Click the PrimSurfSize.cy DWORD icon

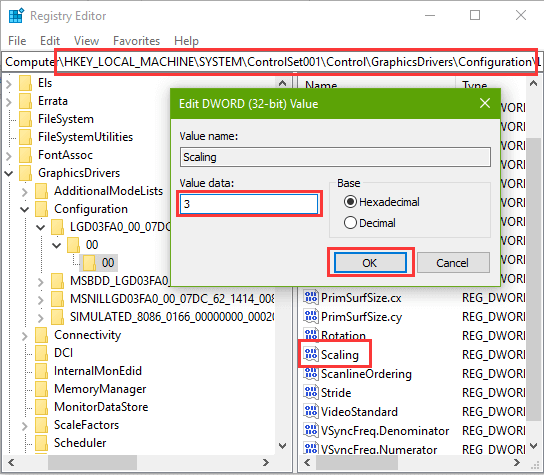coord(311,316)
